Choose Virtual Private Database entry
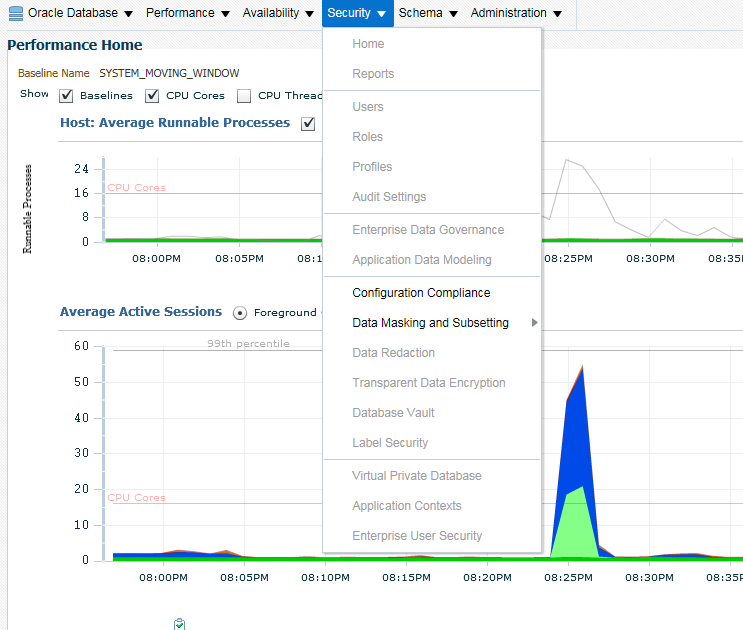The image size is (743, 630). coord(417,476)
